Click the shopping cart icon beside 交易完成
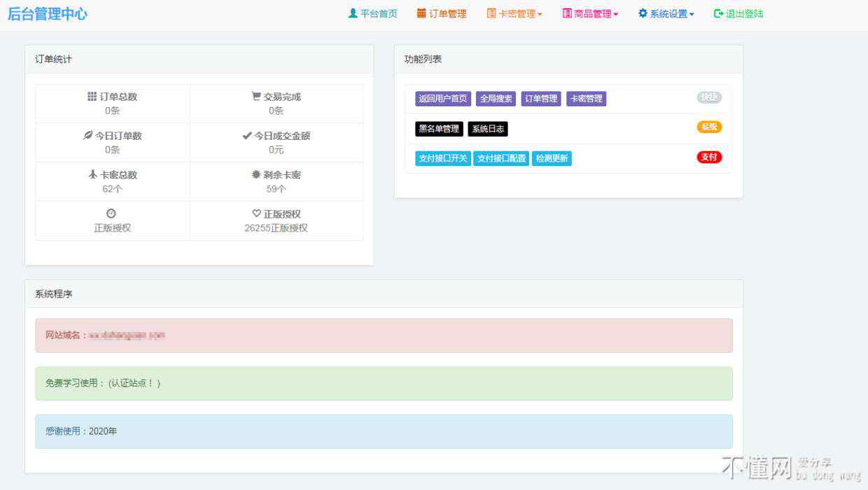Screen dimensions: 868x490 256,97
